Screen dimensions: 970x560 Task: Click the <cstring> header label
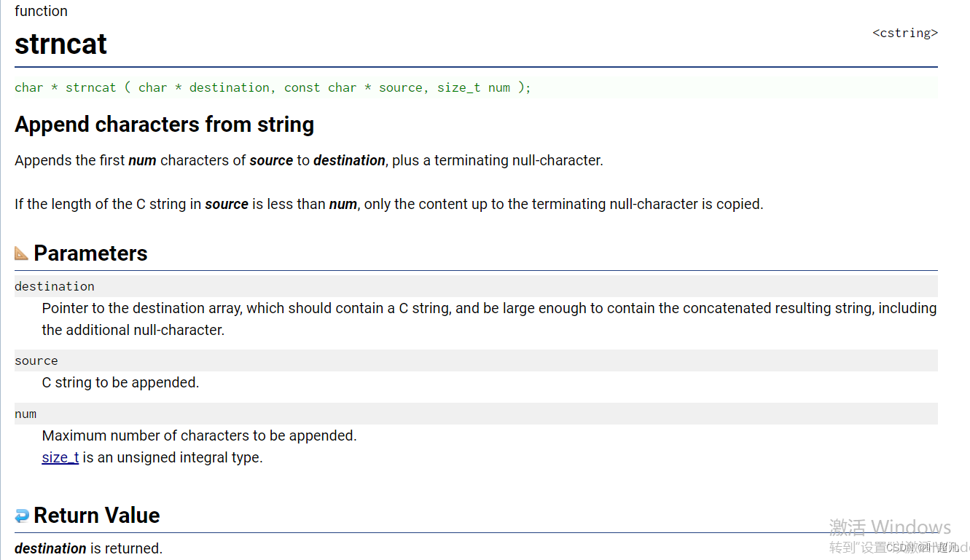pos(905,33)
